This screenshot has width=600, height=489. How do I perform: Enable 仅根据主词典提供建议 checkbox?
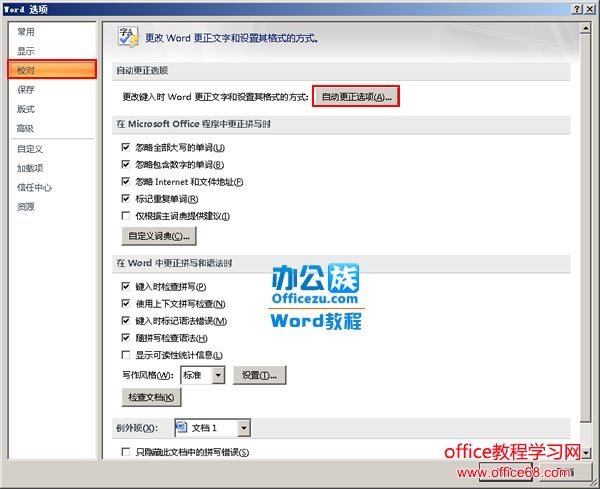(x=126, y=216)
